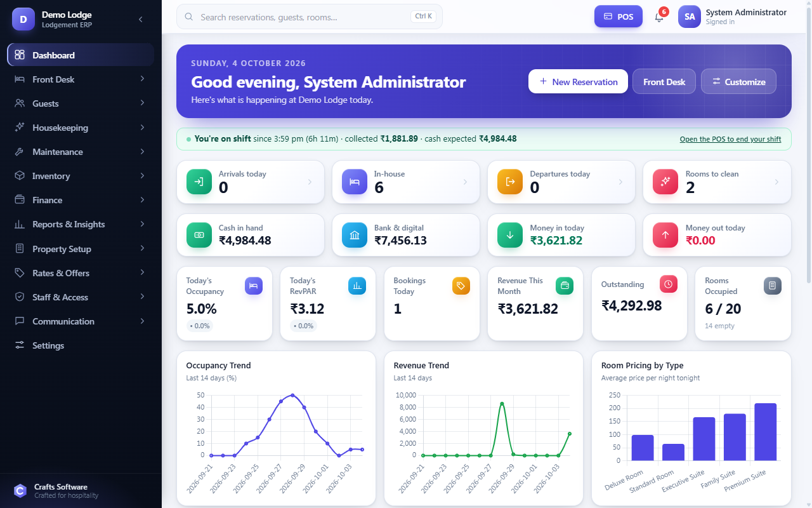The width and height of the screenshot is (812, 508).
Task: Open Settings in the sidebar
Action: point(81,345)
